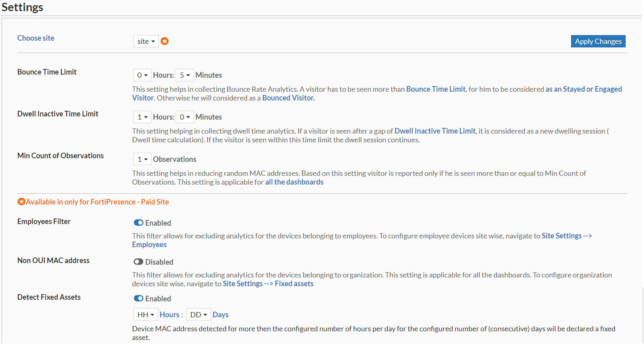
Task: Click the crown icon before 'Available in only' text
Action: (x=22, y=202)
